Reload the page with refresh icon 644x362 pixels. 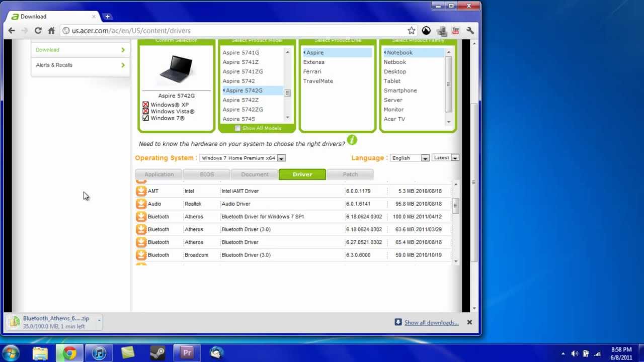(x=38, y=31)
